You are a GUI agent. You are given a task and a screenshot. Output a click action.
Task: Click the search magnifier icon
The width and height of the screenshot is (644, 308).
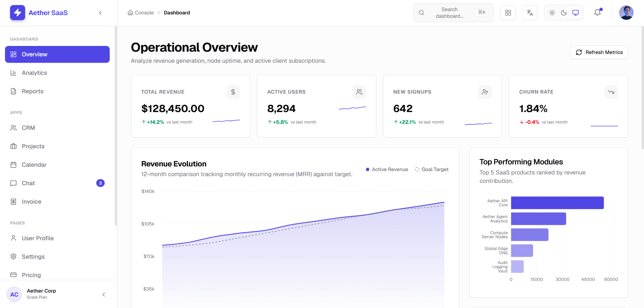click(422, 13)
